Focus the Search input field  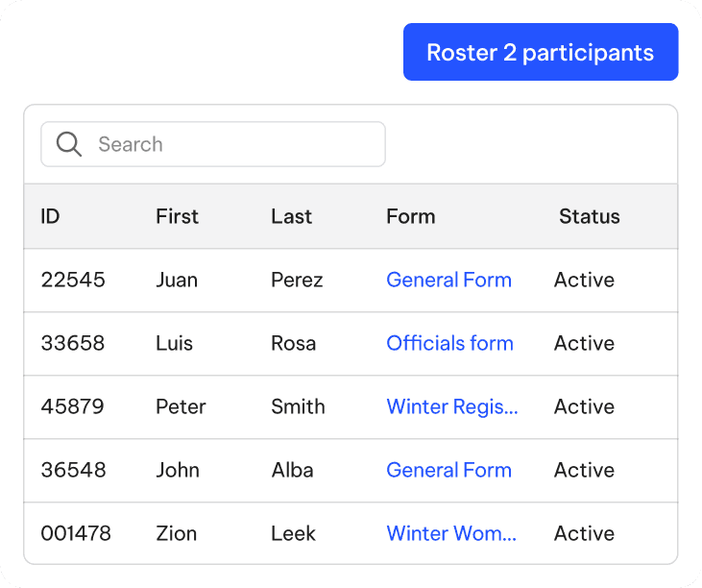tap(213, 144)
